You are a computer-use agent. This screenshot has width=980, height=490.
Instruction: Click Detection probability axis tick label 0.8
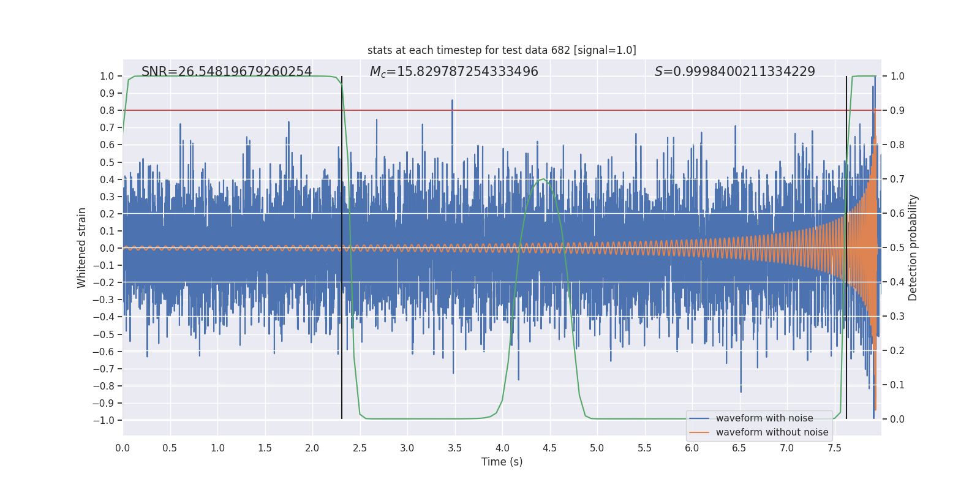897,145
